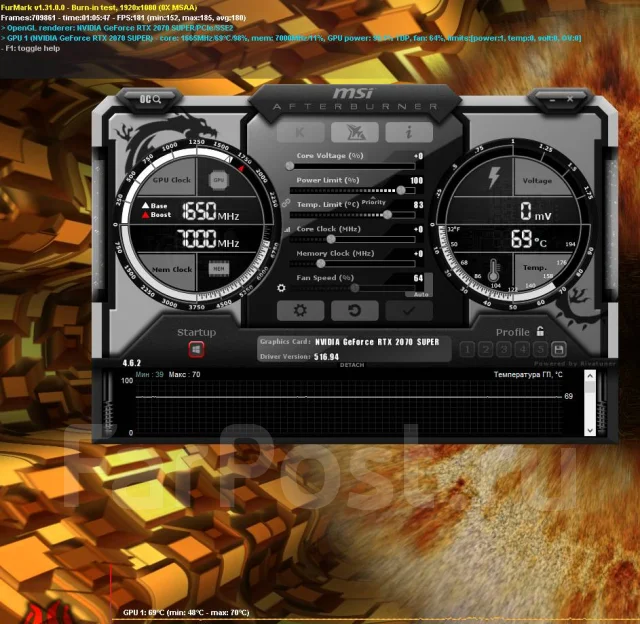Screen dimensions: 640x624
Task: Click the Temp. Limit slider handle
Action: (x=387, y=215)
